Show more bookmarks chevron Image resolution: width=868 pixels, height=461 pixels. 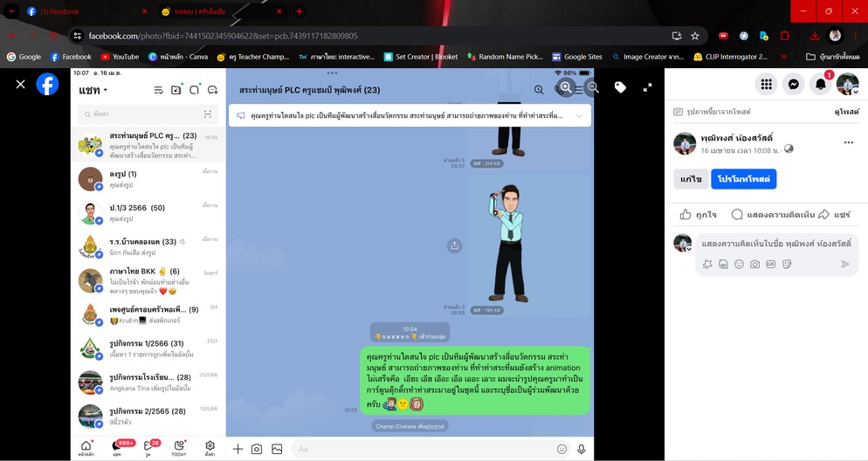tap(783, 57)
